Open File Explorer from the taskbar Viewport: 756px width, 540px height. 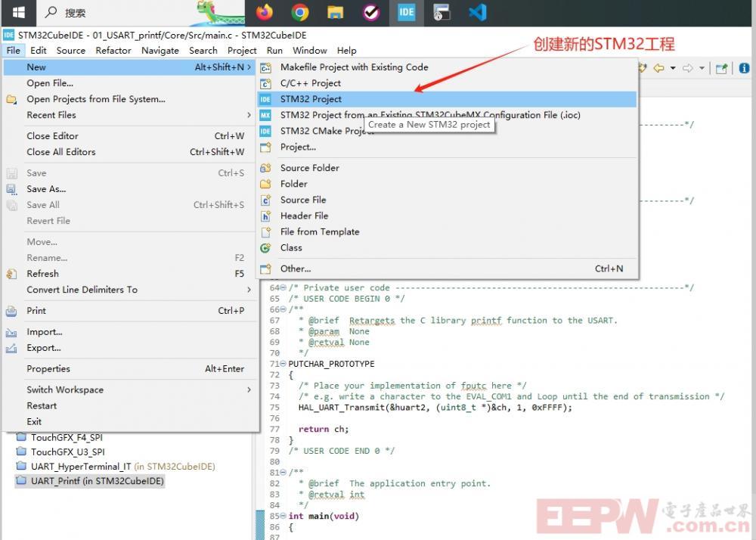(x=335, y=12)
